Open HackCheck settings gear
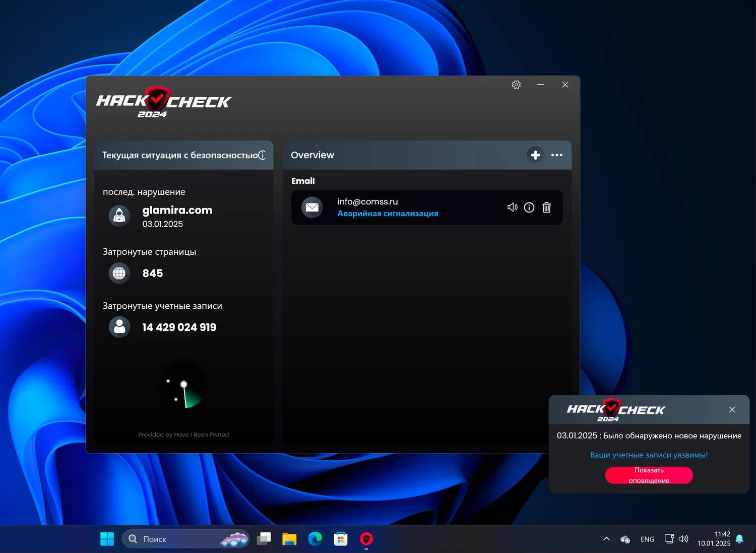Image resolution: width=756 pixels, height=553 pixels. [516, 85]
